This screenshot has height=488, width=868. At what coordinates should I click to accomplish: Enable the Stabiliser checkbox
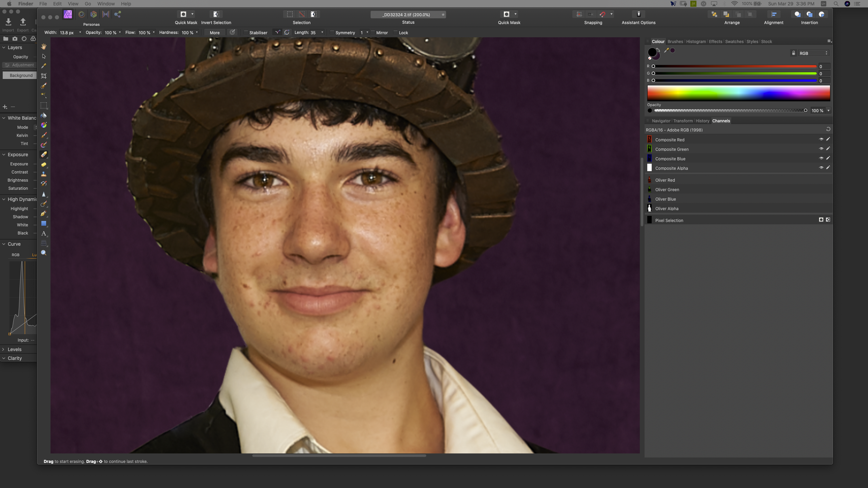pos(245,33)
